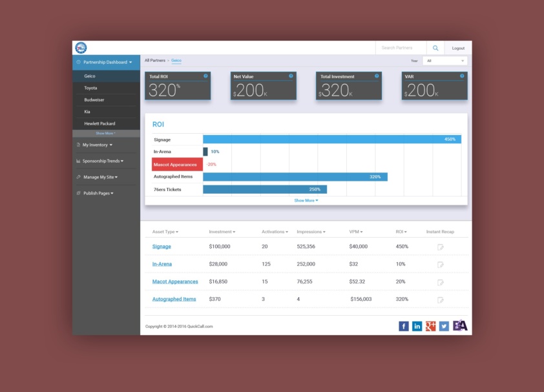Click the VAR $200K card
This screenshot has height=392, width=544.
[x=434, y=86]
